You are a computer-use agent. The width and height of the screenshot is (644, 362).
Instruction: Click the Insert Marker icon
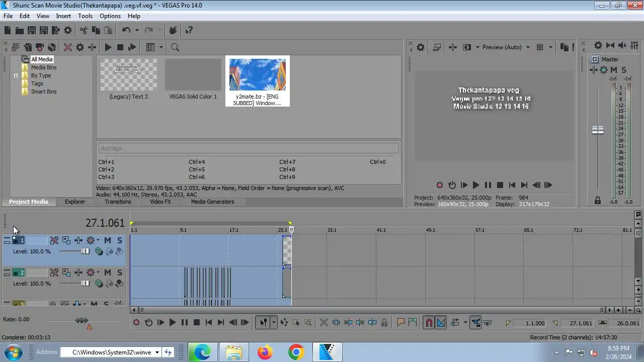401,323
